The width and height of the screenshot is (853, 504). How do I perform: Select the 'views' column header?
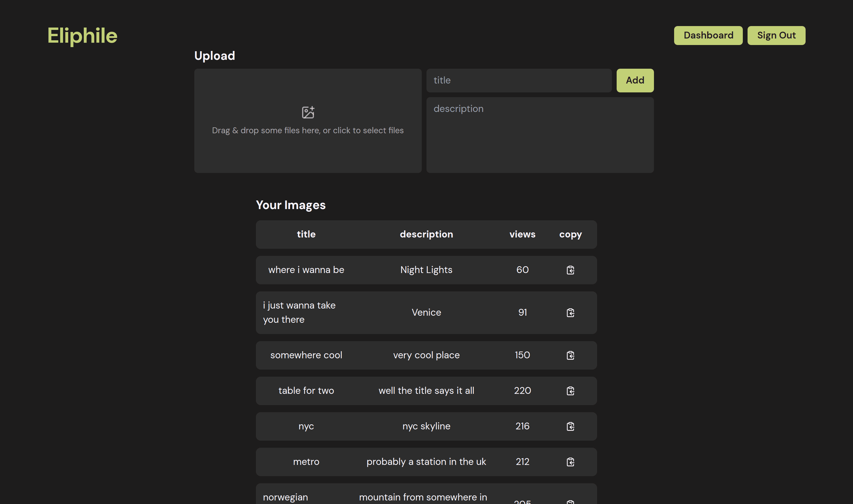(522, 234)
